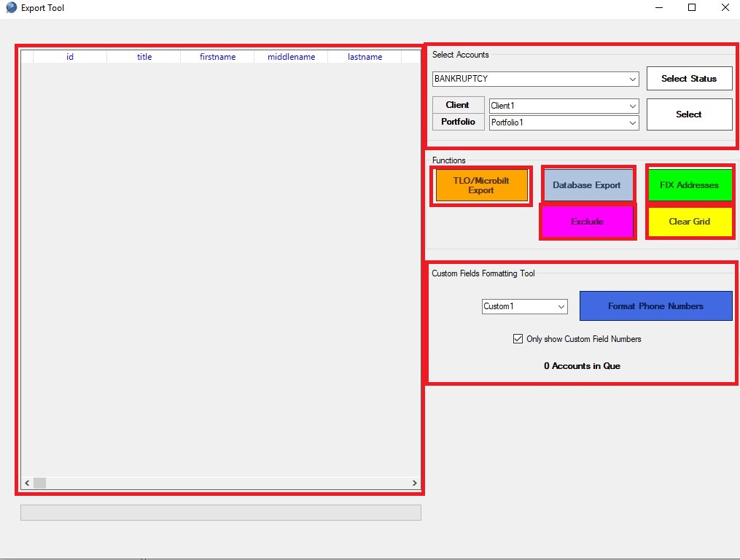This screenshot has height=560, width=740.
Task: Uncheck Only show Custom Field Numbers
Action: coord(518,338)
